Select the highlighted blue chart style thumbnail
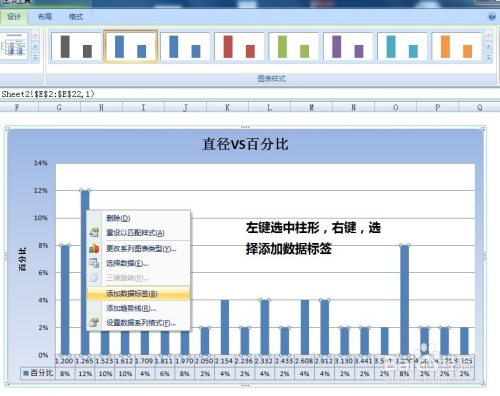The height and width of the screenshot is (396, 500). (130, 47)
